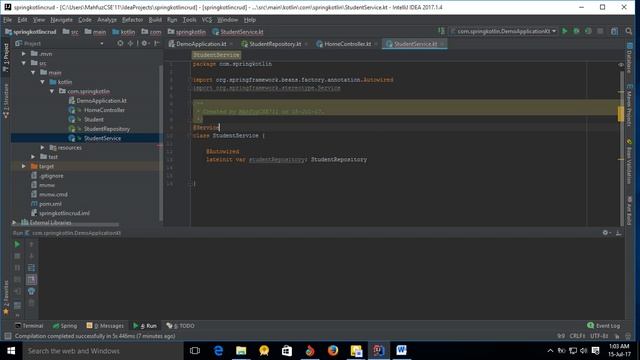Open Microsoft Word from the taskbar

point(401,350)
